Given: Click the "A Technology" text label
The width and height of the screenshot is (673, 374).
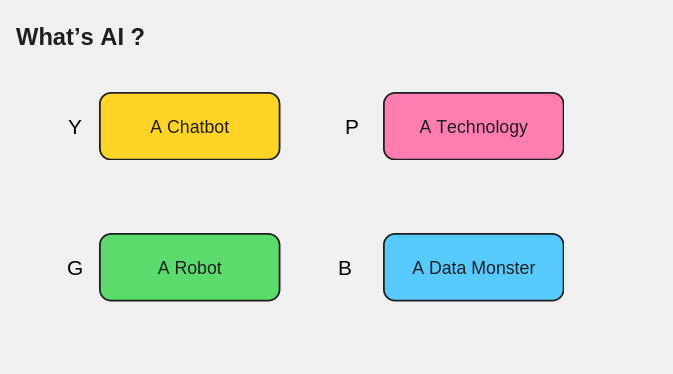Looking at the screenshot, I should click(473, 128).
